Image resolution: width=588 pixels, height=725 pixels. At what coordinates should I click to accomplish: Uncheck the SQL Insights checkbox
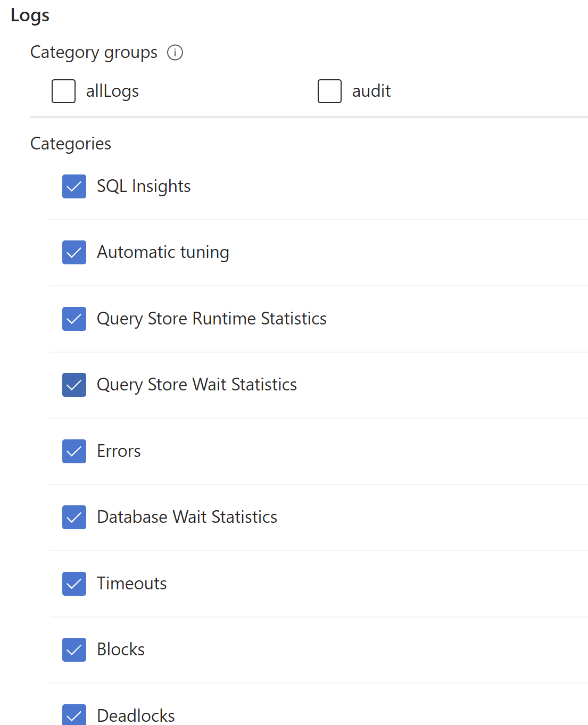[74, 186]
